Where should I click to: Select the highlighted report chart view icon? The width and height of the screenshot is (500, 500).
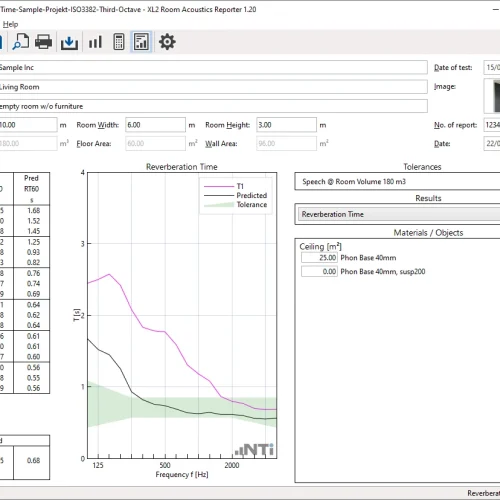141,42
